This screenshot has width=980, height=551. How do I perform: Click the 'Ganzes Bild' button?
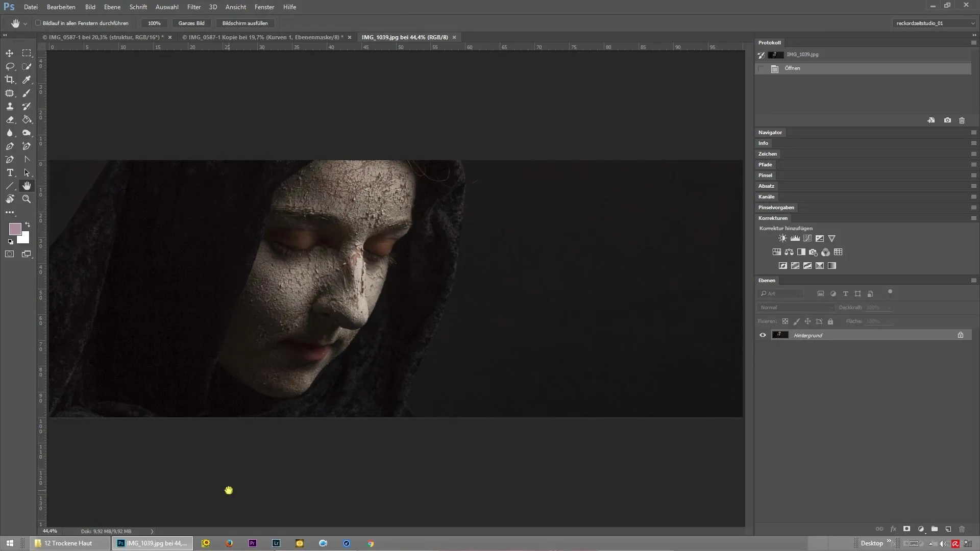(x=191, y=23)
